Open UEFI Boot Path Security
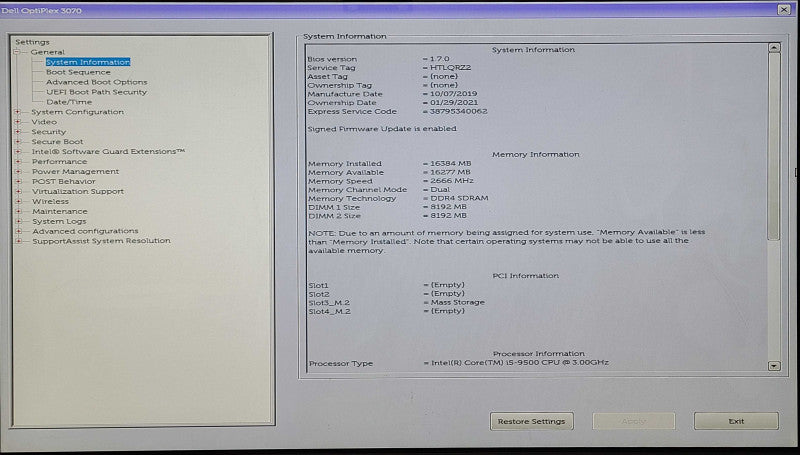This screenshot has height=455, width=800. click(96, 92)
